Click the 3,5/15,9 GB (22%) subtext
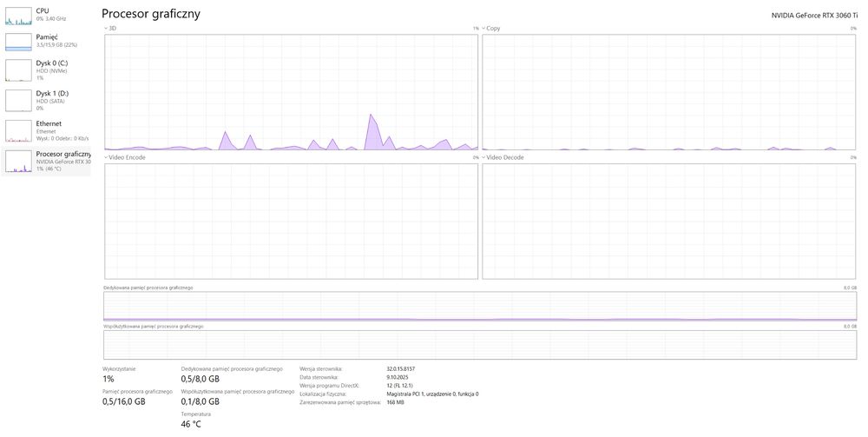 click(57, 45)
